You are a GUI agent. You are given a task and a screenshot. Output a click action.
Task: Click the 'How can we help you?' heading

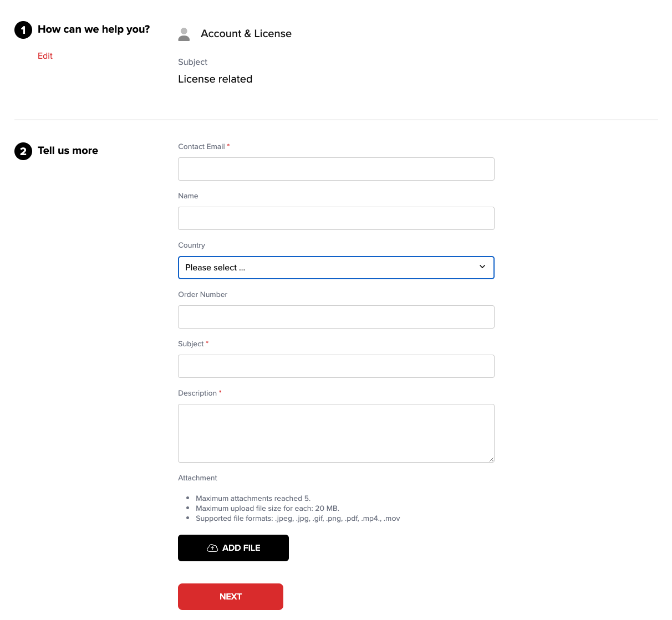[94, 29]
